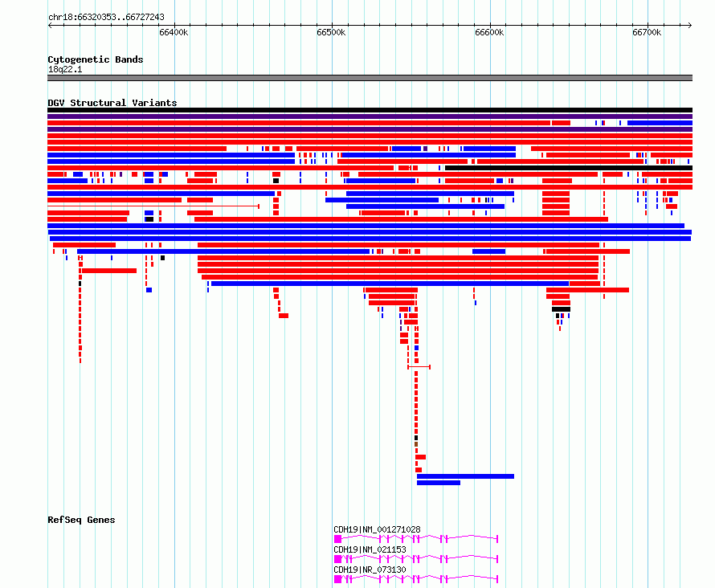Click the 66700k ruler label
This screenshot has height=588, width=715.
coord(647,32)
